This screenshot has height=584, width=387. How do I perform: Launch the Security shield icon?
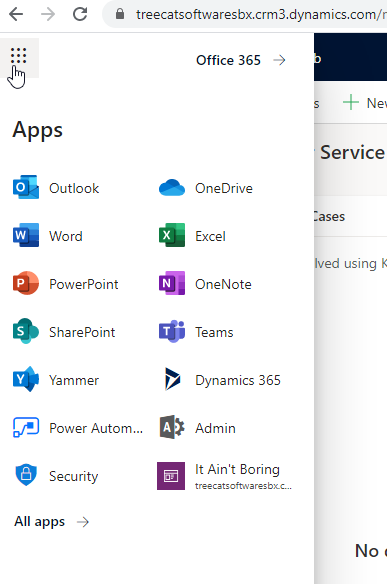[x=26, y=475]
